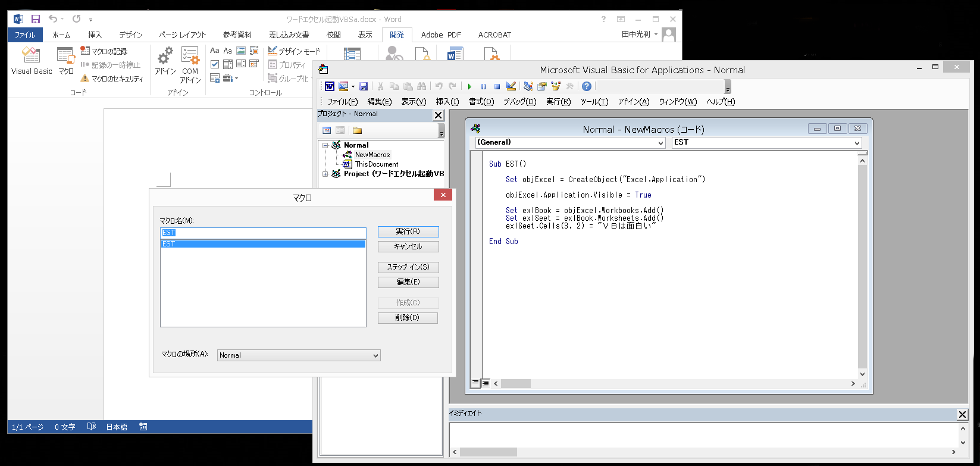Viewport: 980px width, 466px height.
Task: Click 編集(E) button in macro dialog
Action: (408, 282)
